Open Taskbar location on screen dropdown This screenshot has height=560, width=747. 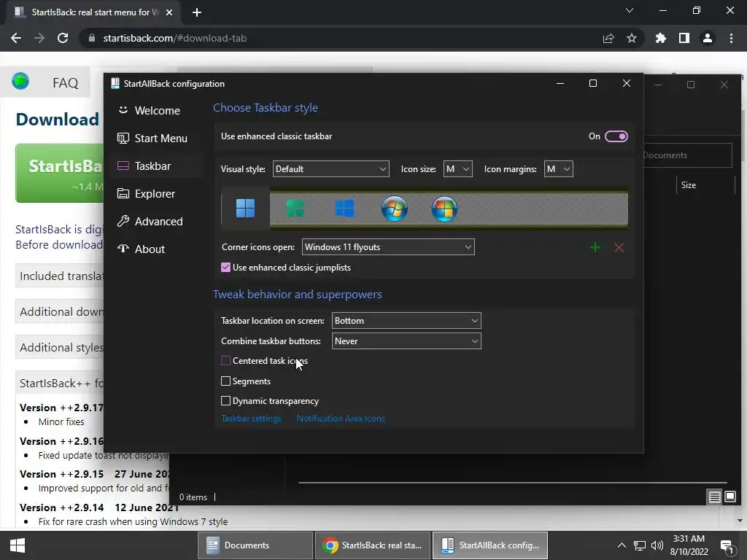pos(406,321)
